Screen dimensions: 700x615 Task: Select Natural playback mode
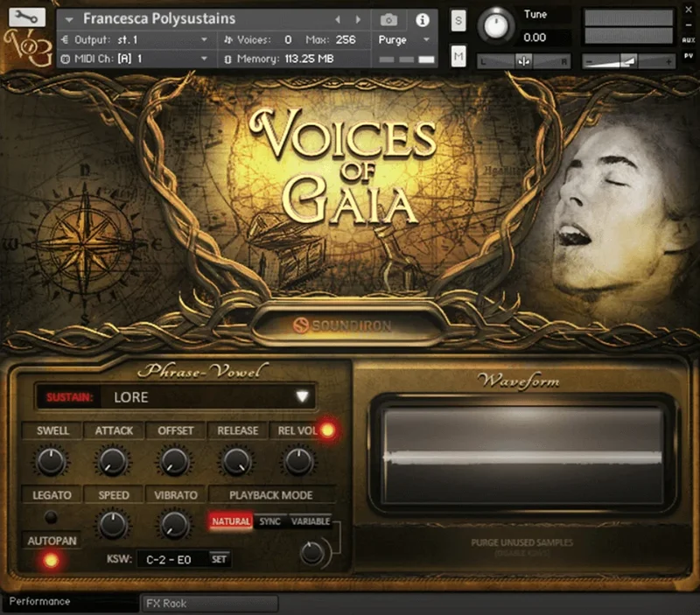231,521
